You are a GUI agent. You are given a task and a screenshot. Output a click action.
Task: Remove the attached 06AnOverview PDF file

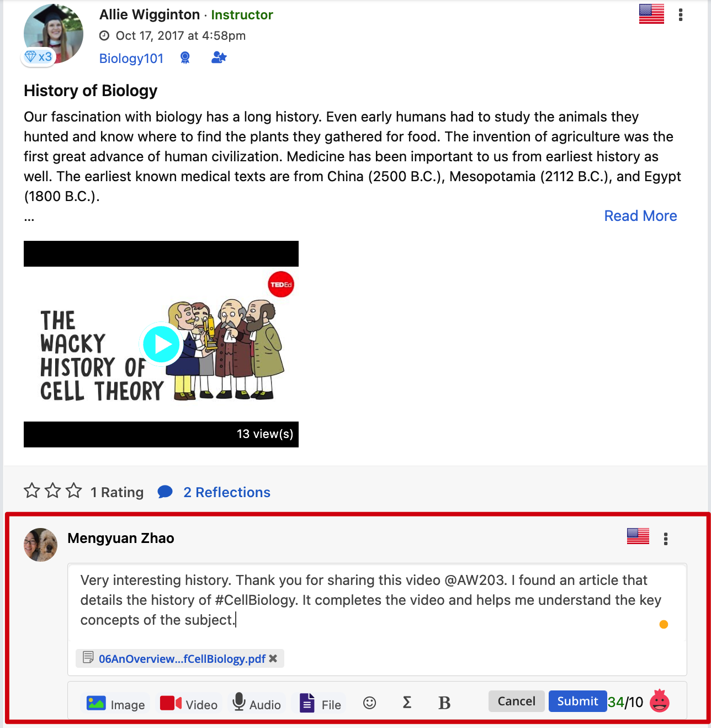point(273,658)
